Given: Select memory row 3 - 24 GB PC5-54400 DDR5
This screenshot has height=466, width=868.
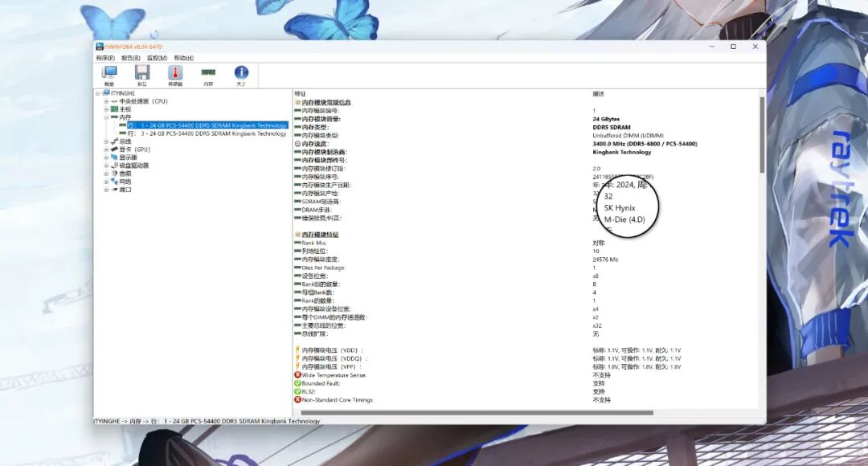Looking at the screenshot, I should point(207,133).
